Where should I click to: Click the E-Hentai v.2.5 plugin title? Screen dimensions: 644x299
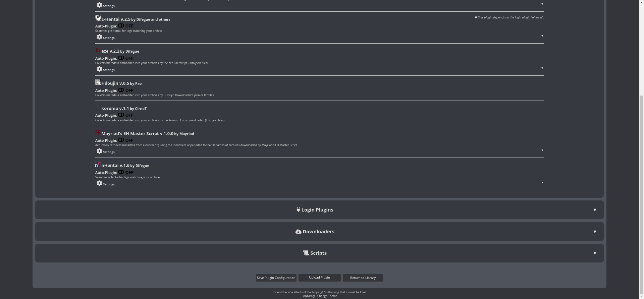click(116, 19)
